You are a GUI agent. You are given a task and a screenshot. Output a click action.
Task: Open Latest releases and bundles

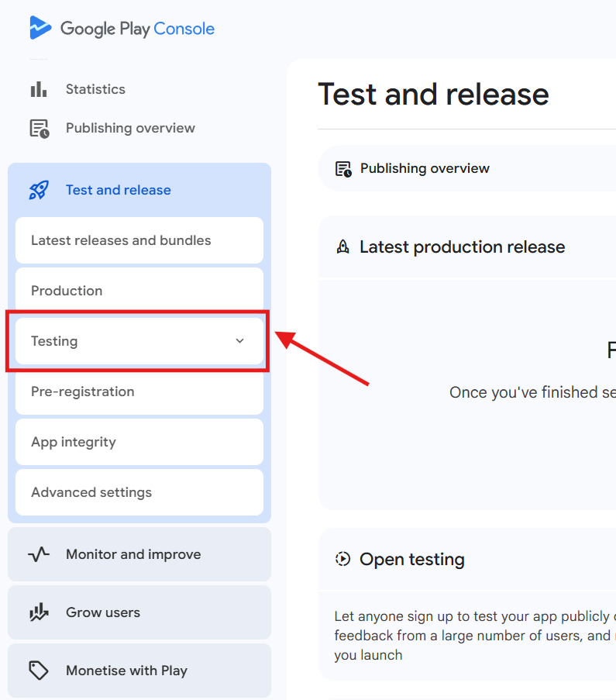click(121, 240)
